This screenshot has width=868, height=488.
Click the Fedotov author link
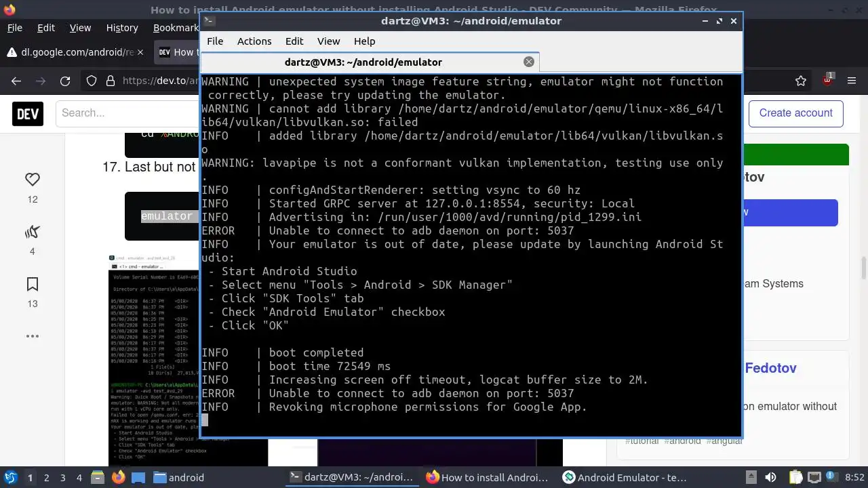pyautogui.click(x=770, y=368)
